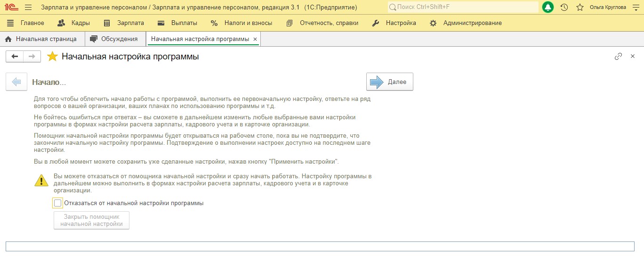
Task: Open the Кадры section
Action: pyautogui.click(x=73, y=23)
